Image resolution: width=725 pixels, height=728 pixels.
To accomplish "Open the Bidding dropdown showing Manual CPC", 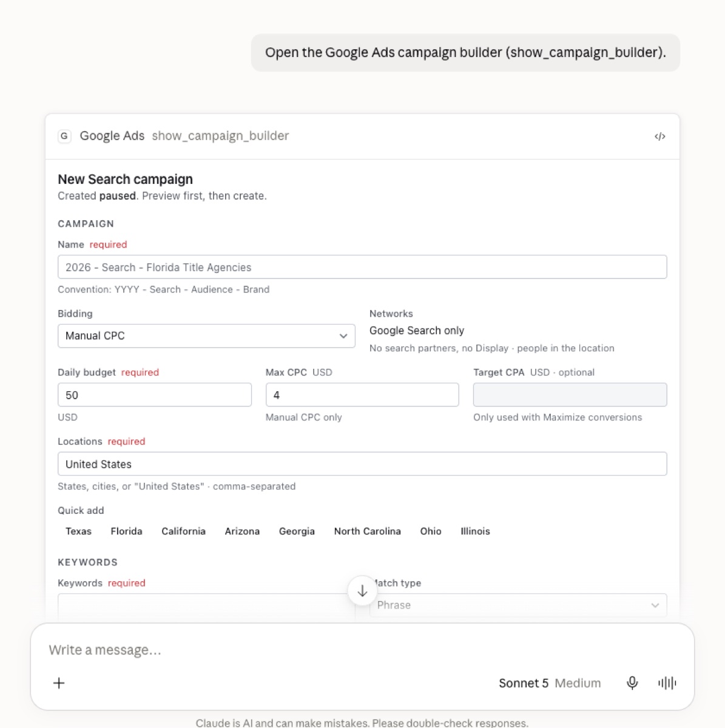I will point(206,335).
